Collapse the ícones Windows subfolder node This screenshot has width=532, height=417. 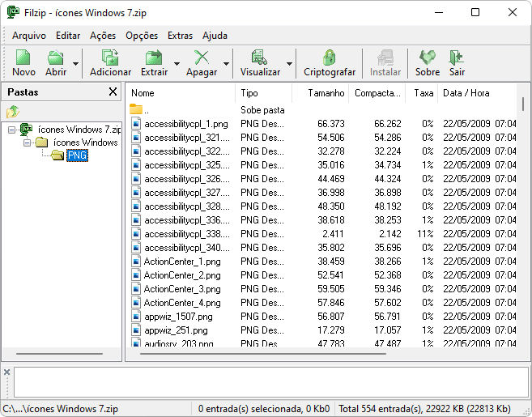click(27, 143)
